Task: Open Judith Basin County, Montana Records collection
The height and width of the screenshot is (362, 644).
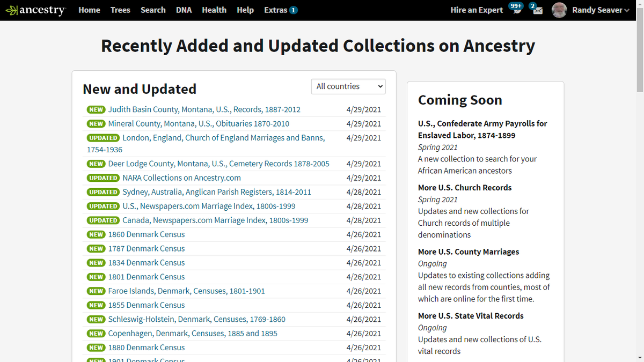Action: (204, 109)
